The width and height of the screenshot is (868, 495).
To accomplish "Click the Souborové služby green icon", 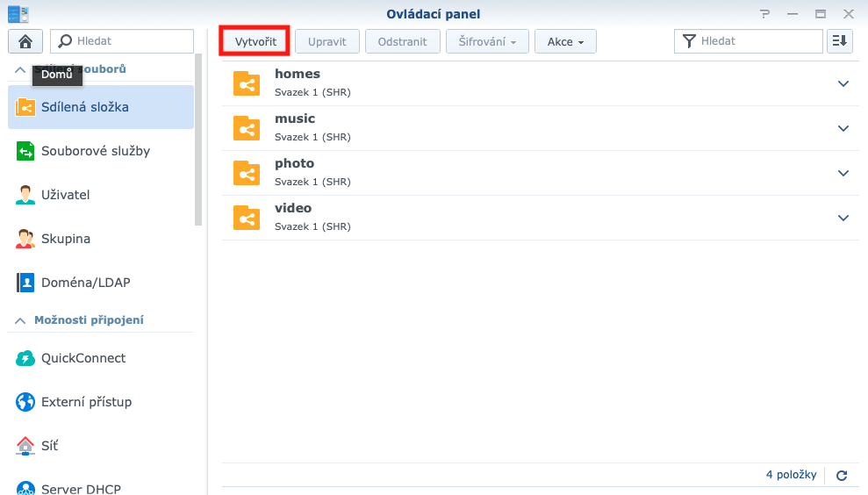I will tap(25, 151).
